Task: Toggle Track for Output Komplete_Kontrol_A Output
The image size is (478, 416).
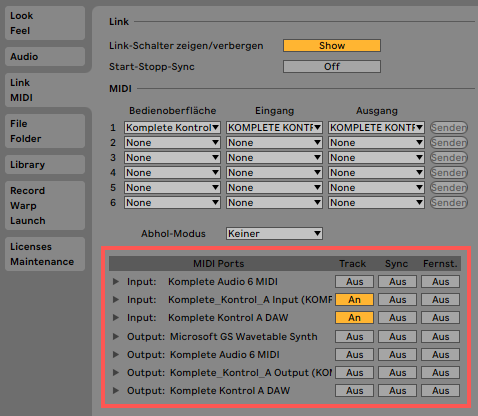Action: [x=354, y=373]
